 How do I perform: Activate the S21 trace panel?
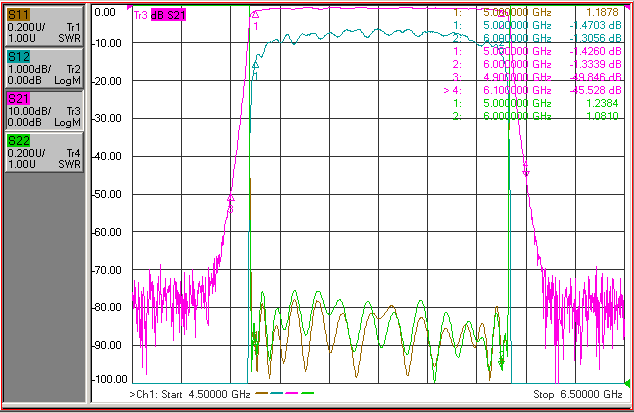[x=44, y=110]
